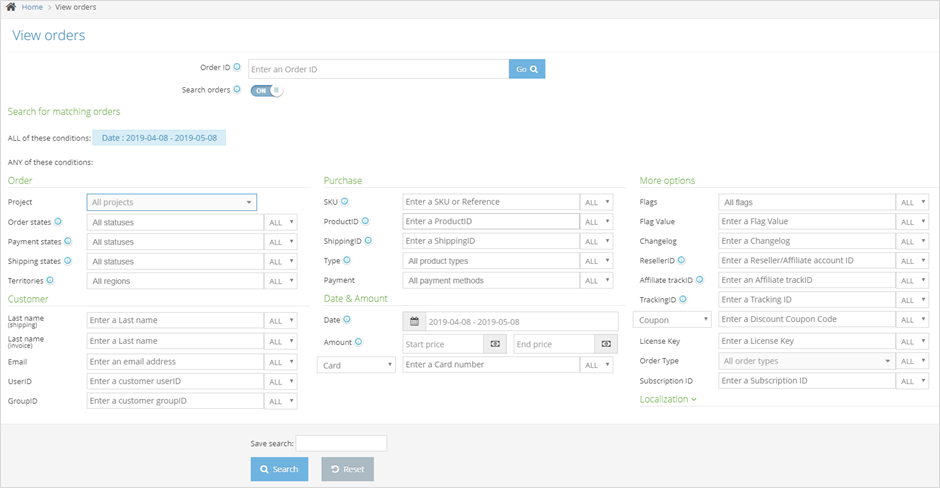Click the Search button

coord(279,469)
